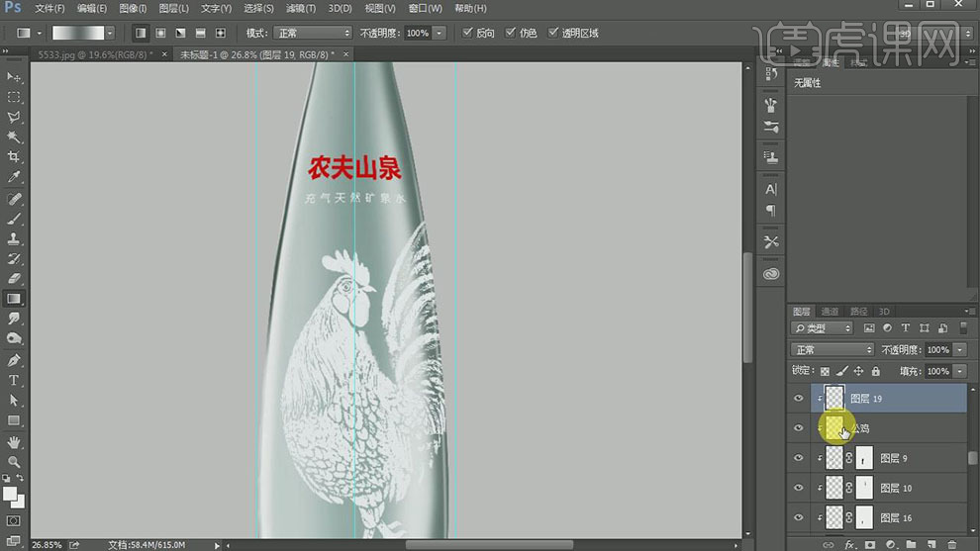
Task: Hide layer 图层 16
Action: coord(798,517)
